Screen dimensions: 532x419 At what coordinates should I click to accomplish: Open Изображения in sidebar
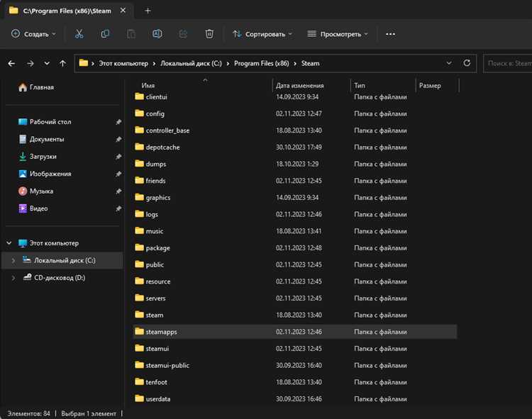pyautogui.click(x=45, y=174)
